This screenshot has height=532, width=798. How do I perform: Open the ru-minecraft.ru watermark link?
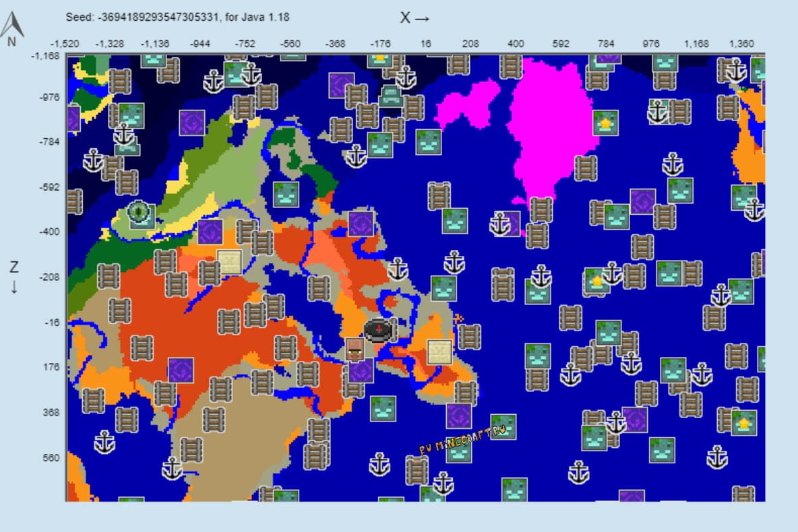click(462, 440)
